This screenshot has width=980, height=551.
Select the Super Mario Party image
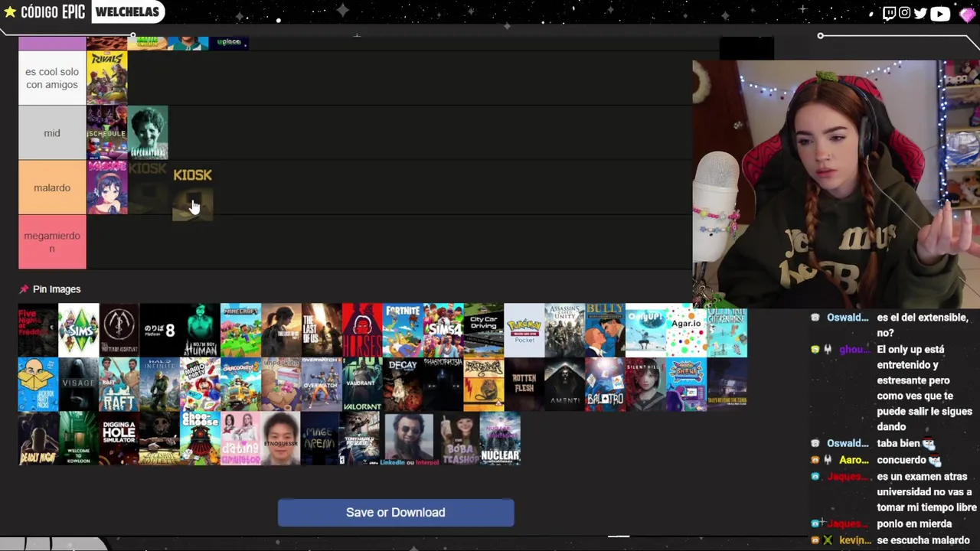click(x=200, y=385)
